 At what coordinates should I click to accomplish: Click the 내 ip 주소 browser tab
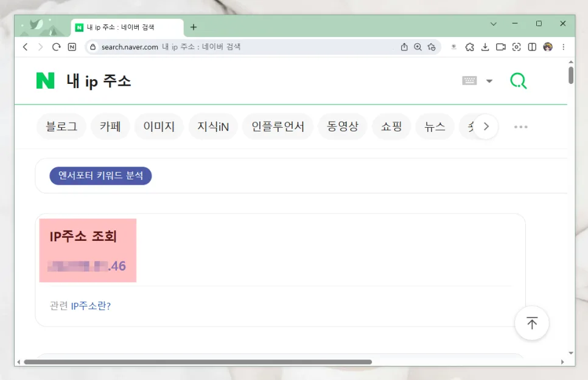[x=127, y=27]
